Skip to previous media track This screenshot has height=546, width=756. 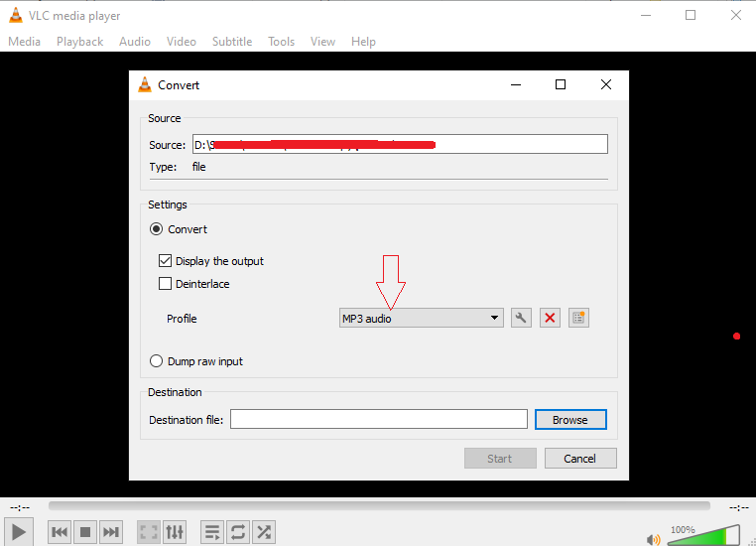click(60, 532)
